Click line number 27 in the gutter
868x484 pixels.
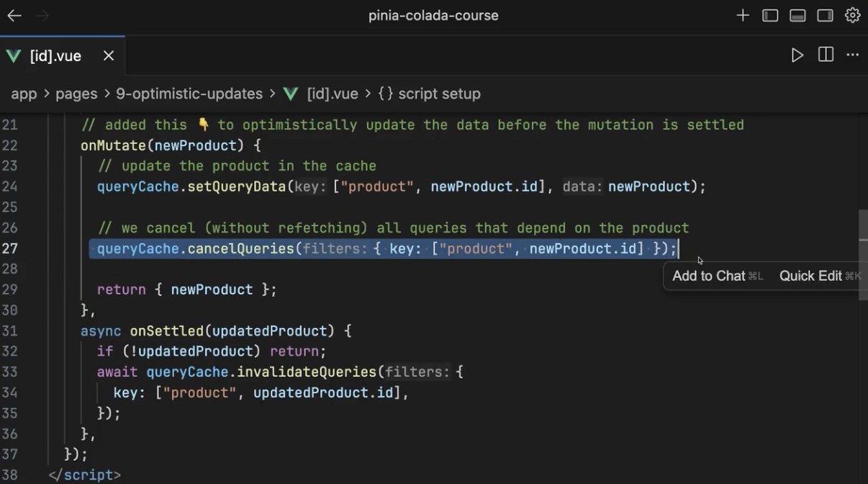click(9, 248)
